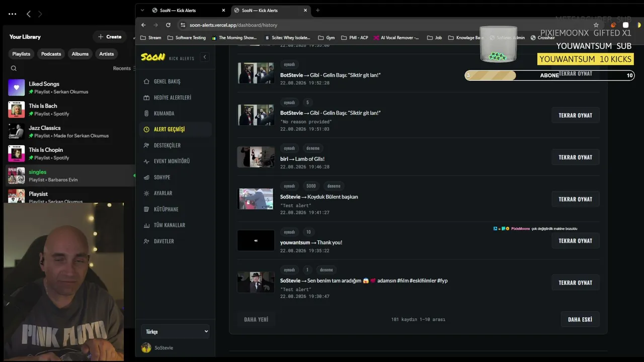The height and width of the screenshot is (362, 644).
Task: Click the plus Create button in Spotify
Action: [x=110, y=37]
